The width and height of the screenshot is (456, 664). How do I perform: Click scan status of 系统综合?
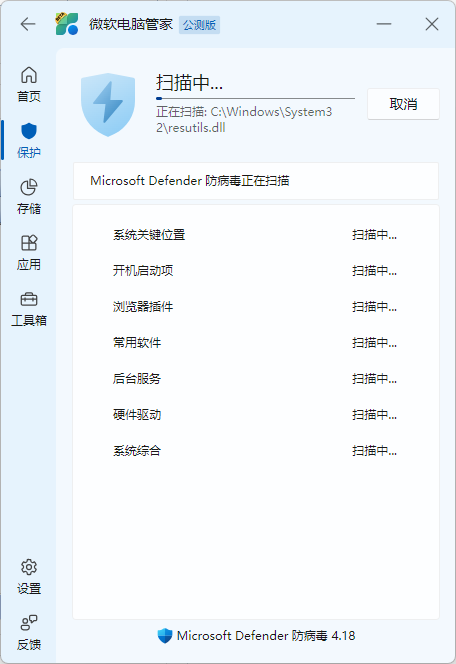(x=374, y=451)
